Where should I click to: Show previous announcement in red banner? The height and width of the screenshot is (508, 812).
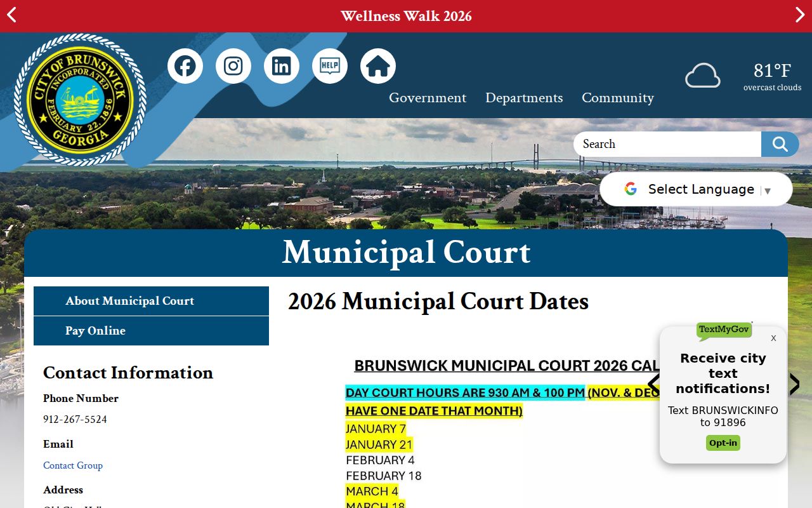(x=11, y=15)
